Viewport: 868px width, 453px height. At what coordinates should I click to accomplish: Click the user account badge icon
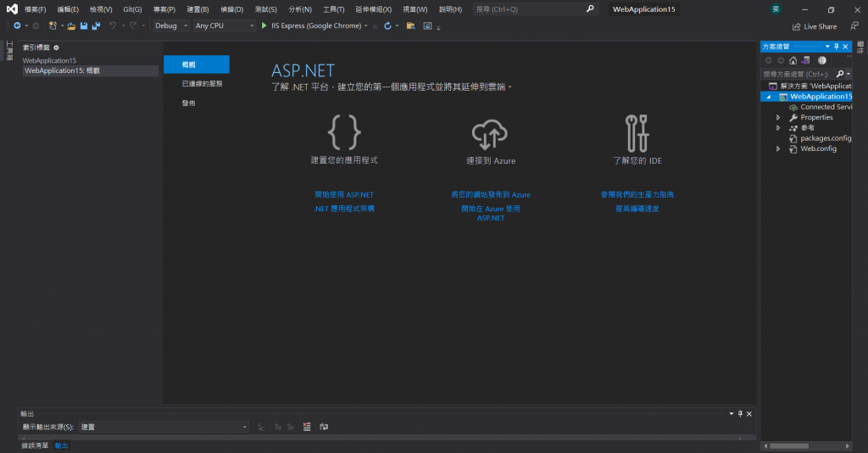pos(776,8)
